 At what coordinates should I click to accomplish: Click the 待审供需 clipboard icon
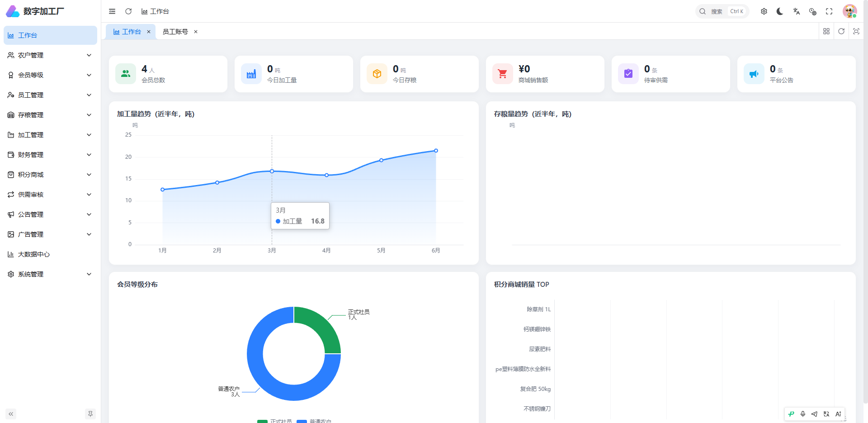(628, 74)
